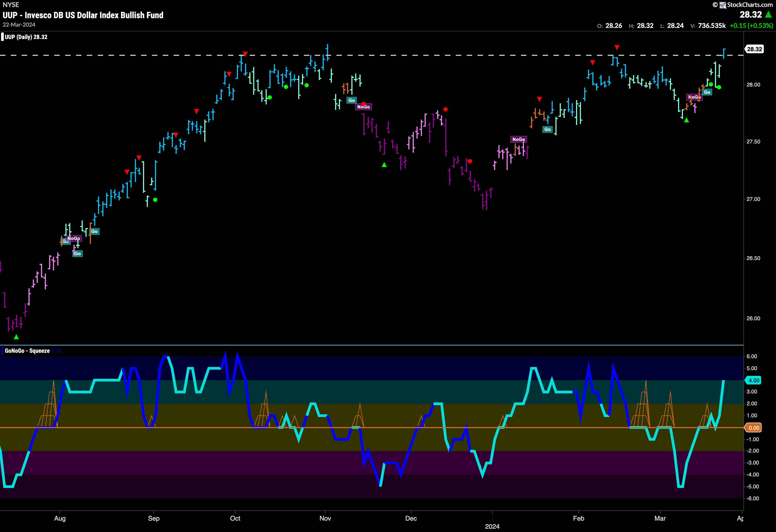Click the orange 0.00 oscillator value tag

(754, 428)
